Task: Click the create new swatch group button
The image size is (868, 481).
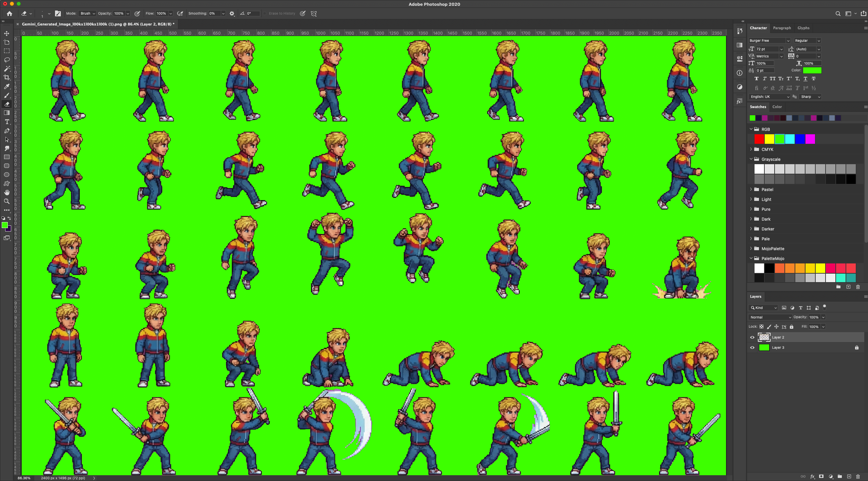Action: [x=838, y=287]
